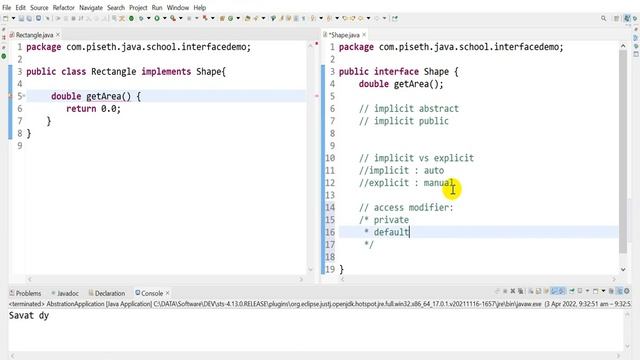
Task: Switch to the Javadoc view tab
Action: point(64,293)
